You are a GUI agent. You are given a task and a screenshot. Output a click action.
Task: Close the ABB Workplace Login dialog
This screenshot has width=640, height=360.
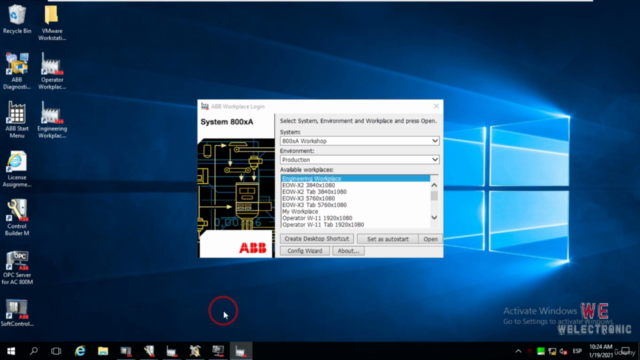[436, 106]
